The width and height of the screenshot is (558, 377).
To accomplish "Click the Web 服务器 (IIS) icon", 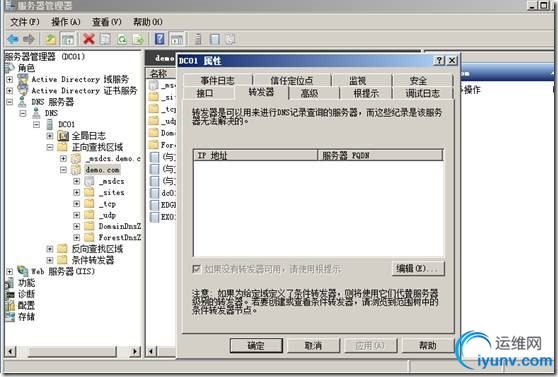I will click(x=23, y=271).
